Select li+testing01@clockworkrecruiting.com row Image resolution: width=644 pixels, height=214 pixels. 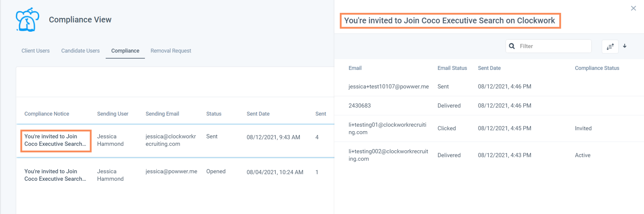[489, 129]
